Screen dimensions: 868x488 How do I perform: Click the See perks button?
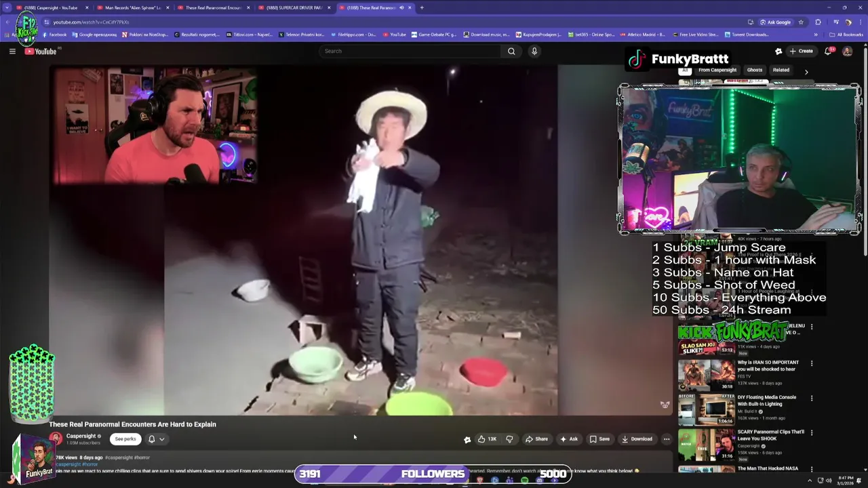coord(125,439)
